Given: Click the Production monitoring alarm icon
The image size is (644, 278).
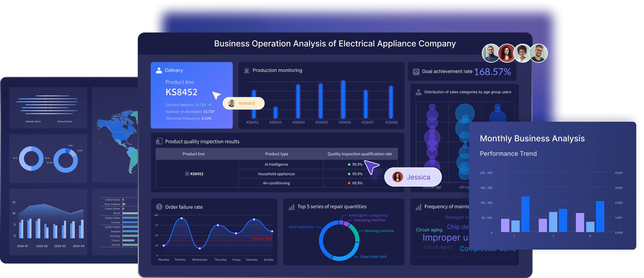Looking at the screenshot, I should click(x=247, y=70).
